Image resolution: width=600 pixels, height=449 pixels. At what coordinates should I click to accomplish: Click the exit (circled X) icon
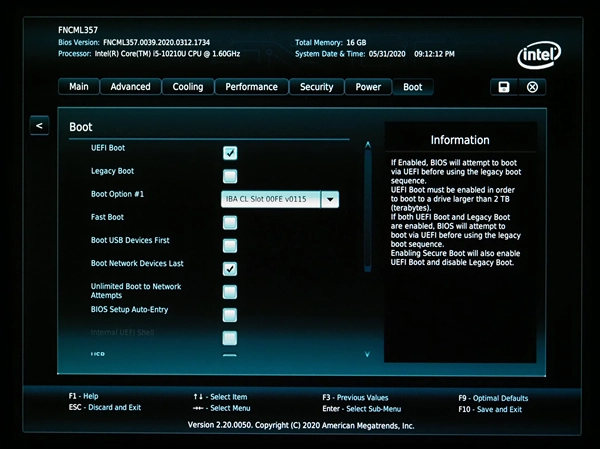coord(532,87)
